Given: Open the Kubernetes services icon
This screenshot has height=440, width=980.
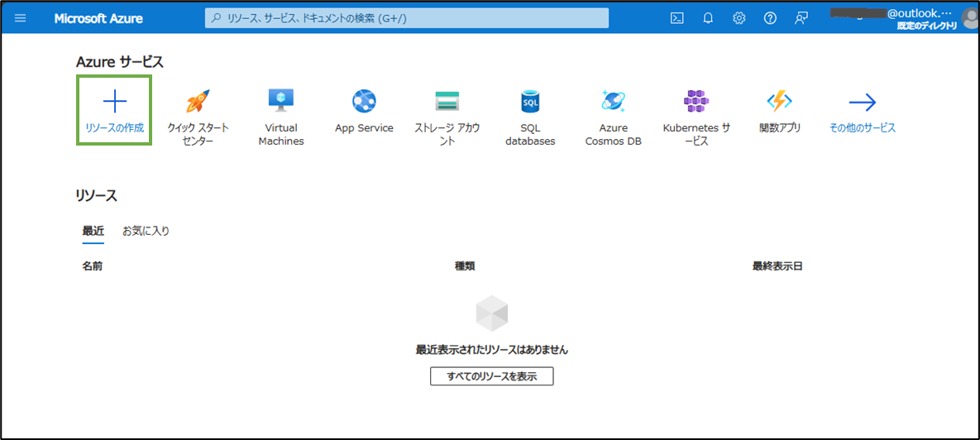Looking at the screenshot, I should click(696, 101).
